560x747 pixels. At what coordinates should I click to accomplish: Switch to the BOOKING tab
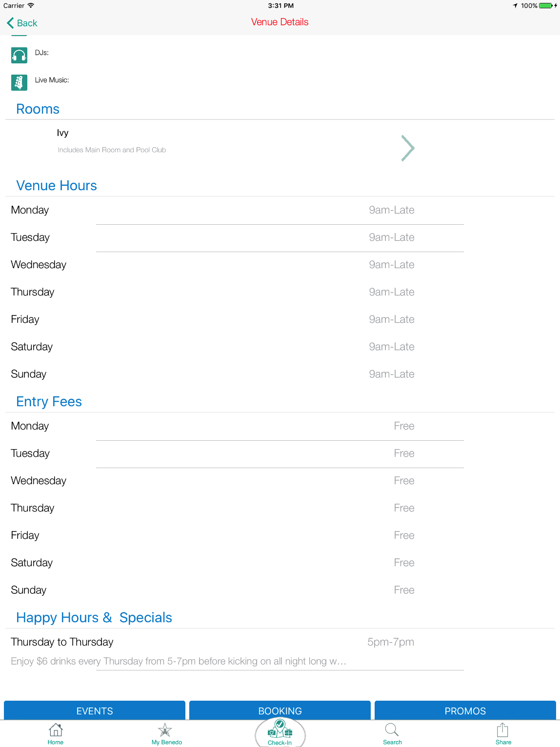280,710
